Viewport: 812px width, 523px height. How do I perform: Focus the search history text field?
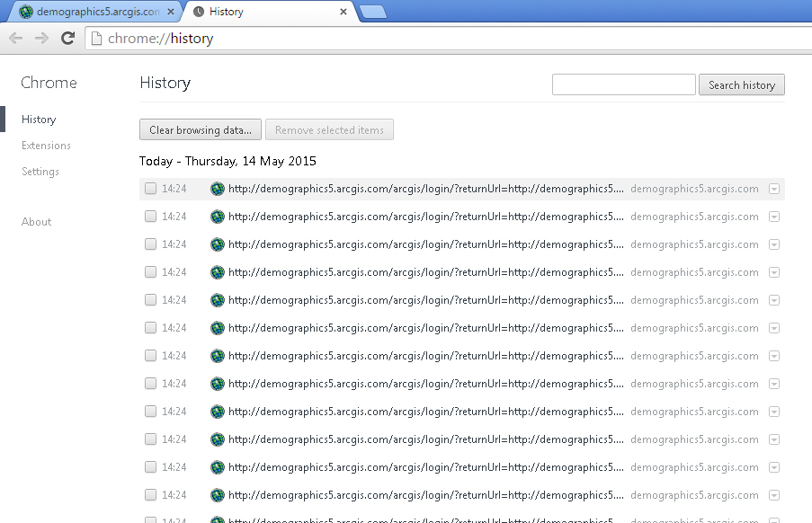point(623,84)
